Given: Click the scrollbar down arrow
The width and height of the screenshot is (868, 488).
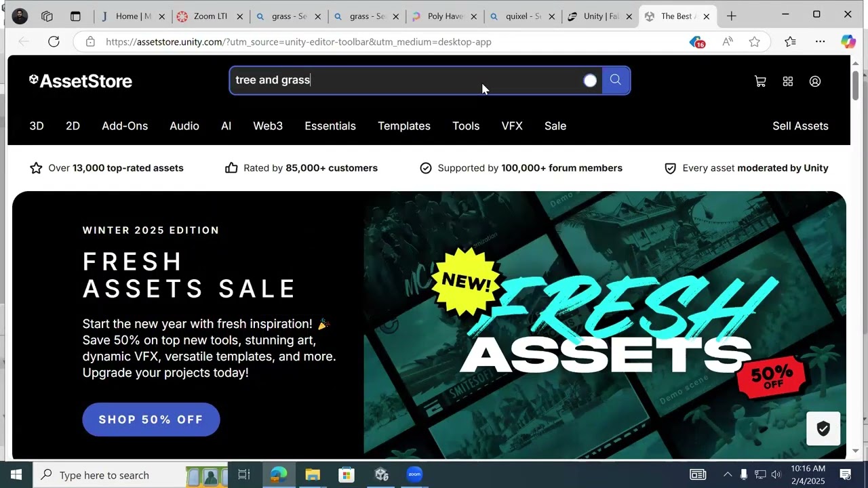Looking at the screenshot, I should click(856, 451).
